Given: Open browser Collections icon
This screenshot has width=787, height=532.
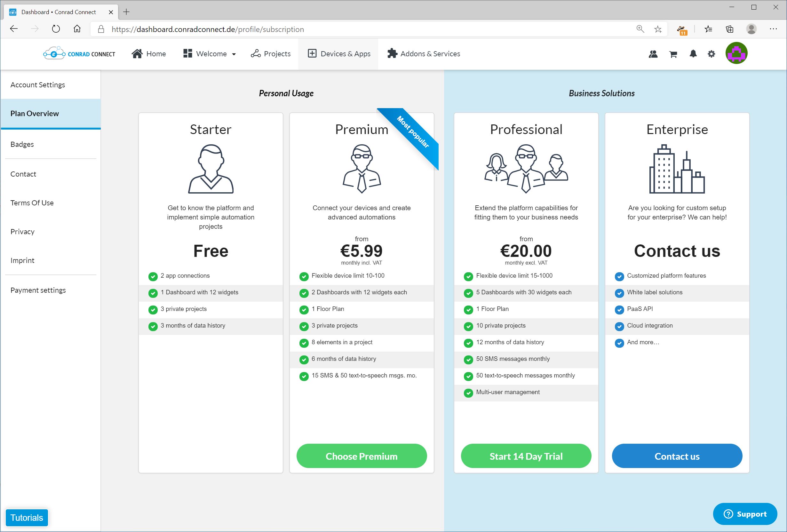Looking at the screenshot, I should click(729, 29).
